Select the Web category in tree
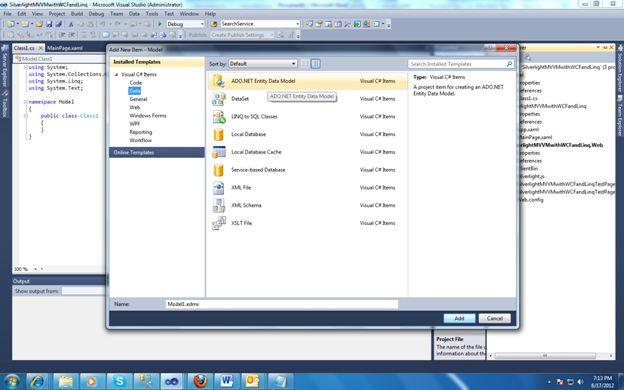 [135, 107]
